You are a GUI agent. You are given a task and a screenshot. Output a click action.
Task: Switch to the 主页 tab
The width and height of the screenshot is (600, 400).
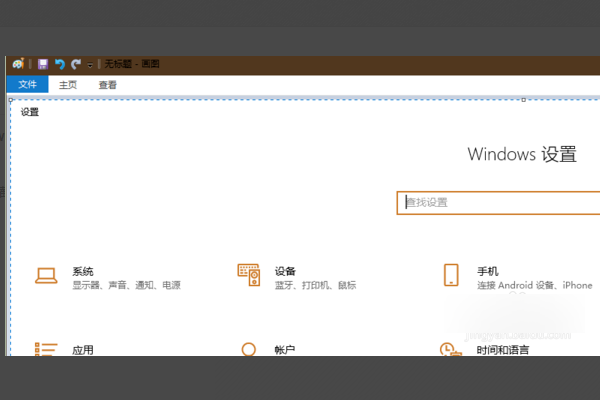tap(68, 85)
